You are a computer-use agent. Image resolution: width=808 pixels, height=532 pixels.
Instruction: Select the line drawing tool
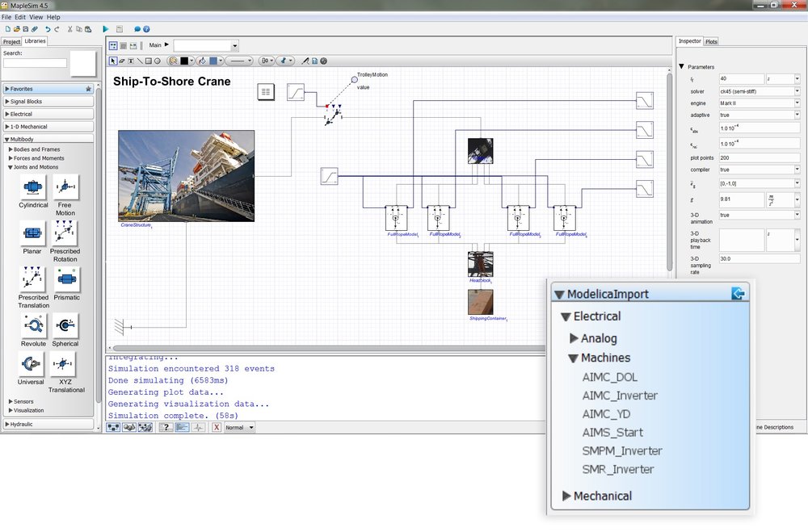[139, 61]
